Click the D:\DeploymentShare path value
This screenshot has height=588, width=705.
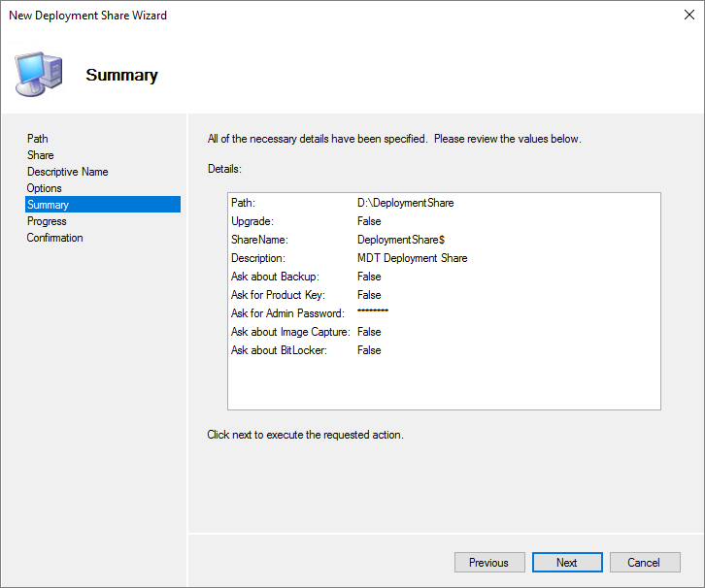pos(405,203)
